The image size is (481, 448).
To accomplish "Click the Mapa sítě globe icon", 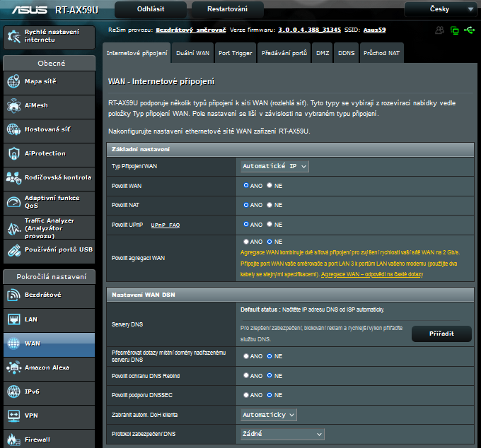I will (x=13, y=81).
